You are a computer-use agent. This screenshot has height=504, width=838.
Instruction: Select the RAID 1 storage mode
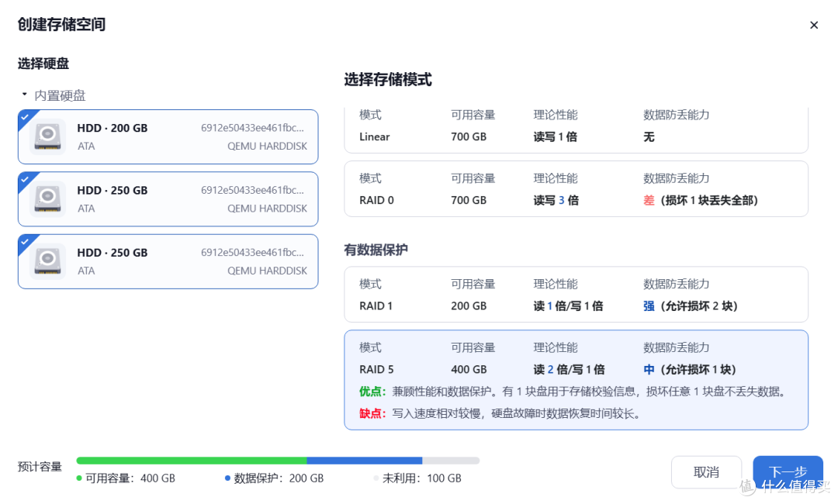point(577,295)
